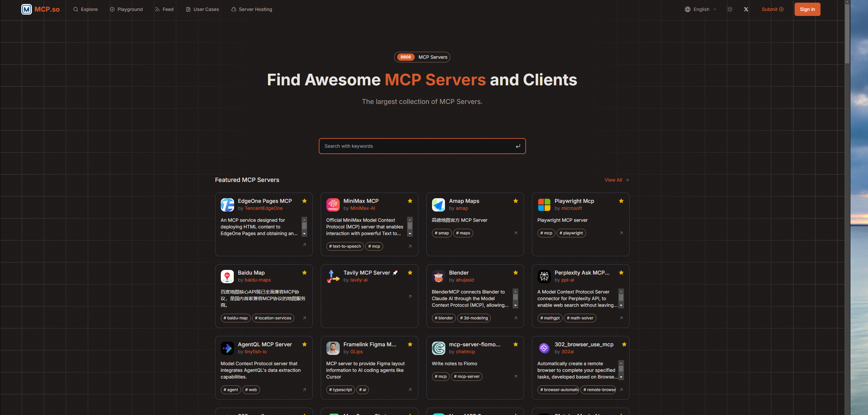Open MCP.so's X (Twitter) profile icon
The width and height of the screenshot is (868, 415).
(x=746, y=9)
